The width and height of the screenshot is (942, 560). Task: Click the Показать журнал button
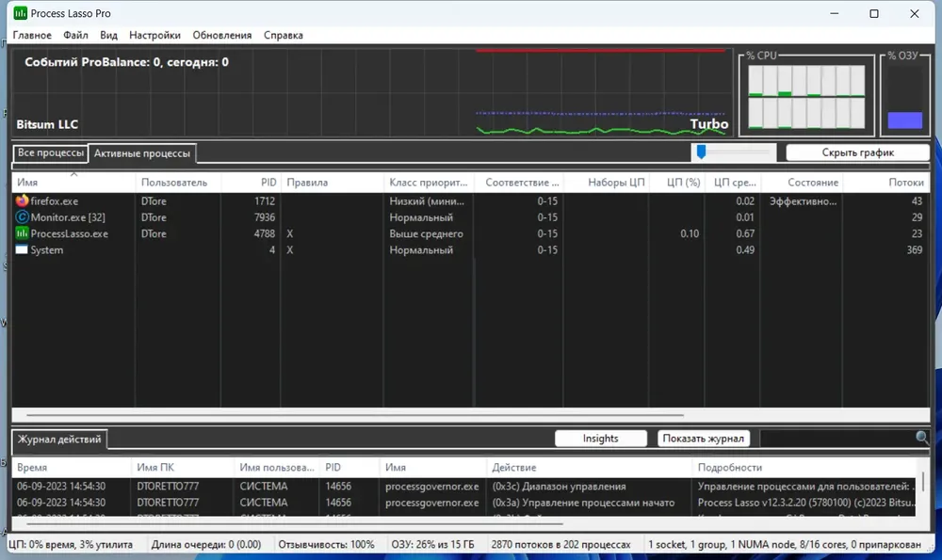pyautogui.click(x=703, y=439)
